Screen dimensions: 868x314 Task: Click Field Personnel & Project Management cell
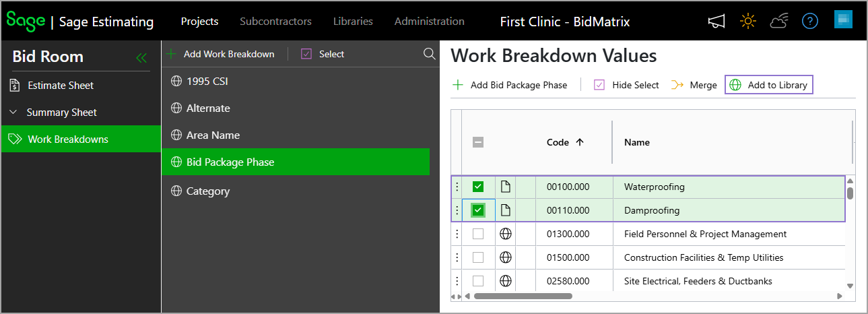pyautogui.click(x=729, y=234)
